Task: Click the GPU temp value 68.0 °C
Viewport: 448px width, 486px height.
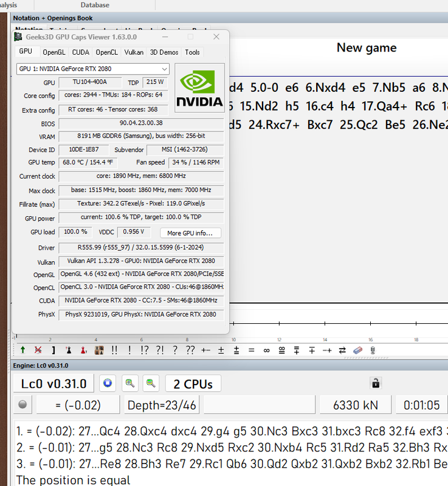Action: (x=88, y=162)
